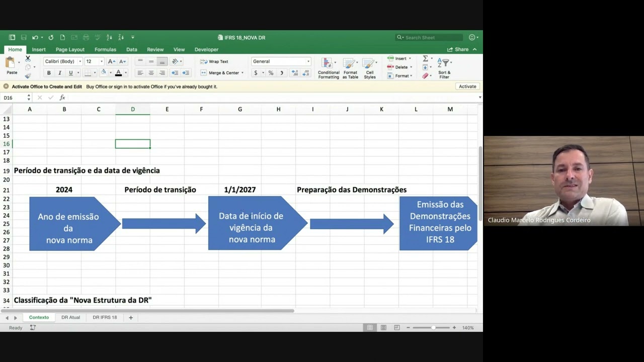This screenshot has width=644, height=362.
Task: Dismiss the Activate Office notification bar
Action: pos(6,86)
